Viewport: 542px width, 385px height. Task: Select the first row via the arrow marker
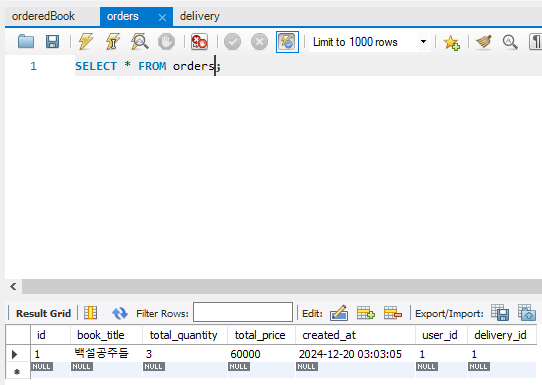(15, 354)
